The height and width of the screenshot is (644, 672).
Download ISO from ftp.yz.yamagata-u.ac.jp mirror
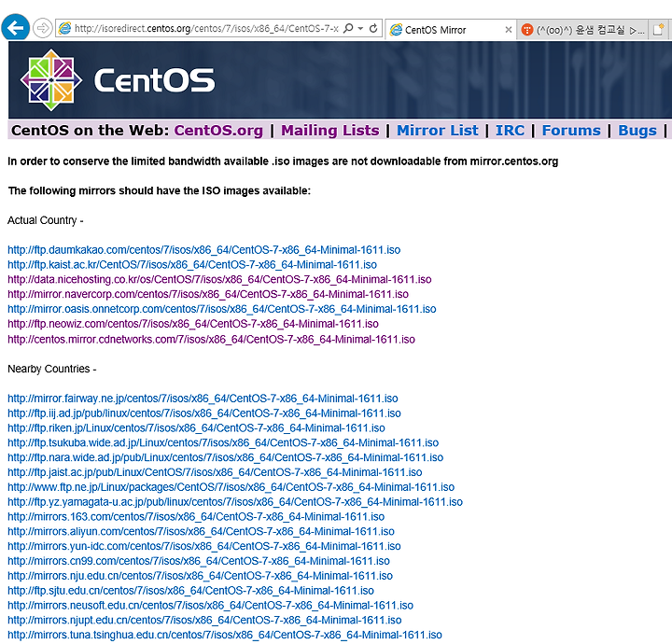[x=235, y=502]
